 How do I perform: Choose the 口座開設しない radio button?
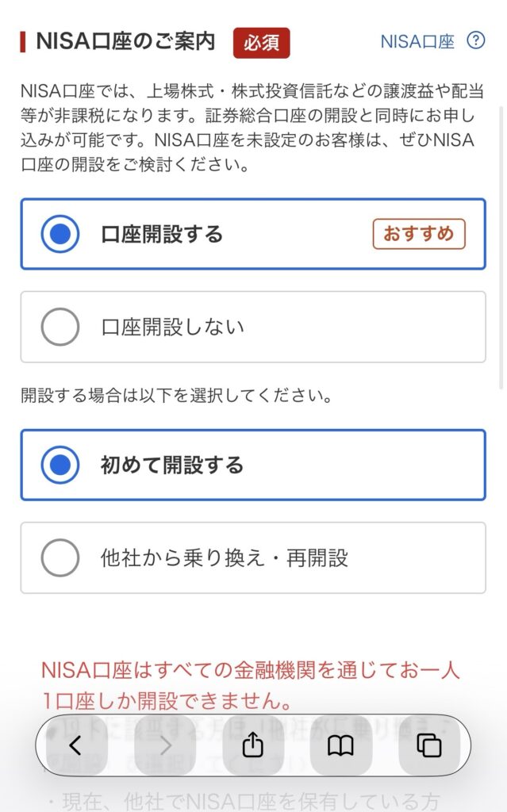pyautogui.click(x=60, y=327)
